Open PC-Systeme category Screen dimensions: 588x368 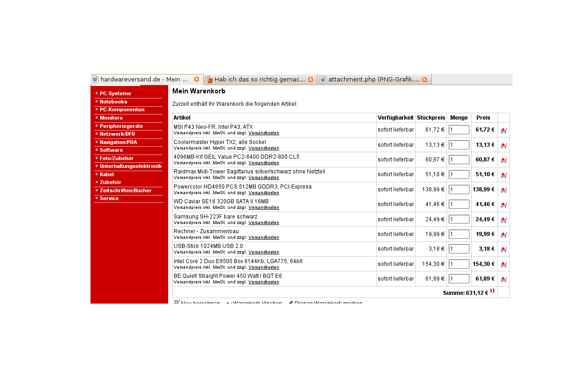(115, 93)
